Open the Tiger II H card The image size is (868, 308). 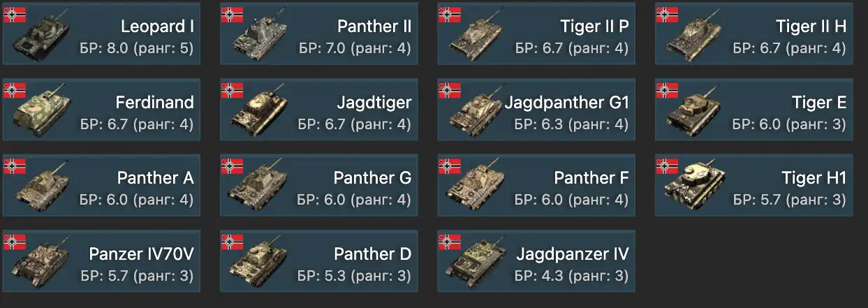coord(753,34)
